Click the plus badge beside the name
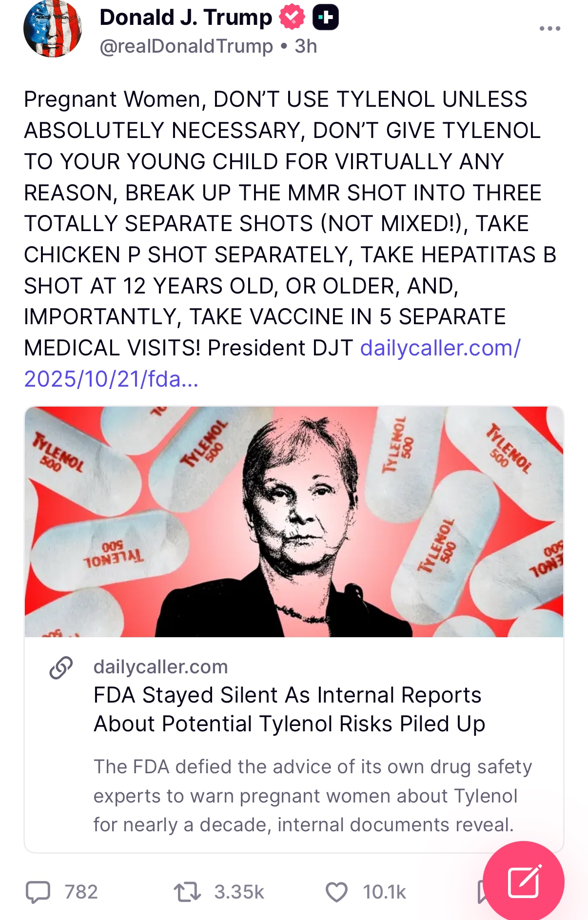 pyautogui.click(x=325, y=18)
